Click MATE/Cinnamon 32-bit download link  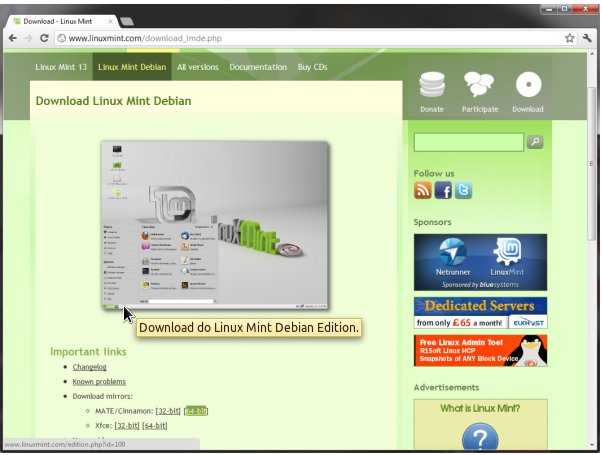click(168, 411)
